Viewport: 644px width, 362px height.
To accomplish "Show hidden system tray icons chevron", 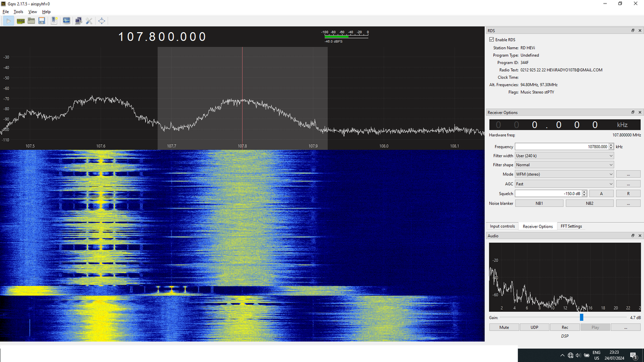I will pyautogui.click(x=562, y=355).
